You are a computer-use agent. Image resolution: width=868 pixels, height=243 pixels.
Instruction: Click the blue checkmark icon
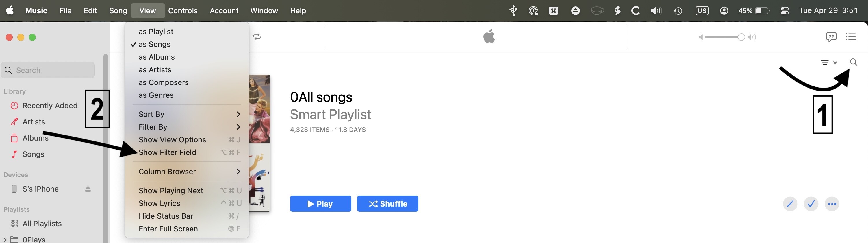(x=811, y=204)
